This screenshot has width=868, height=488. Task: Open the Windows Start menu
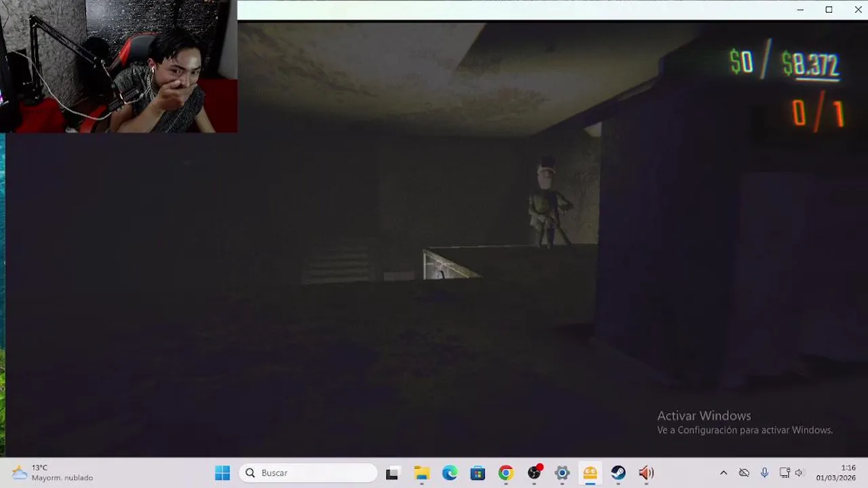[222, 473]
